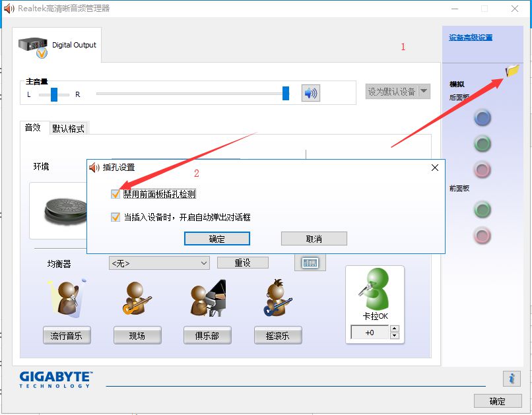The height and width of the screenshot is (415, 532).
Task: Click the GIGABYTE logo
Action: pos(55,379)
